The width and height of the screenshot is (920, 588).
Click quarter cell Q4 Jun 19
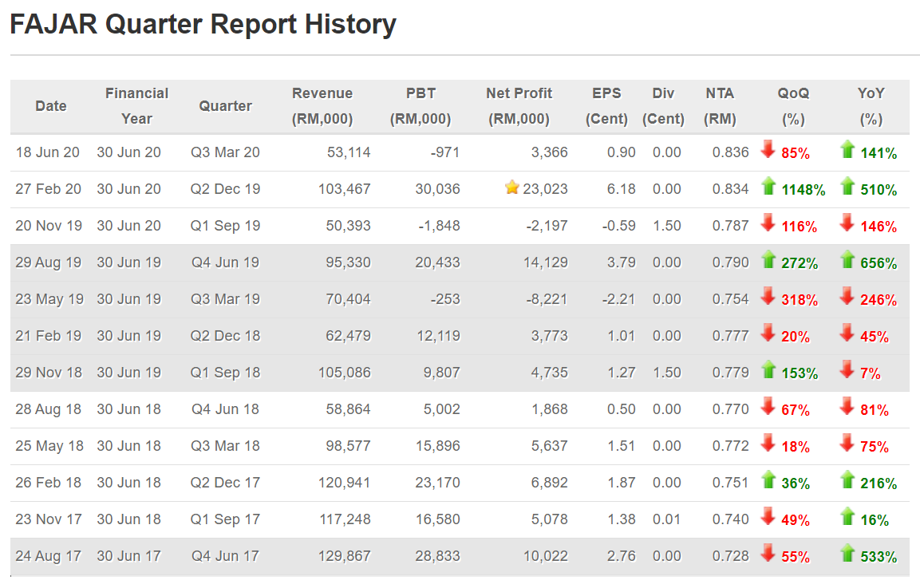pos(225,263)
